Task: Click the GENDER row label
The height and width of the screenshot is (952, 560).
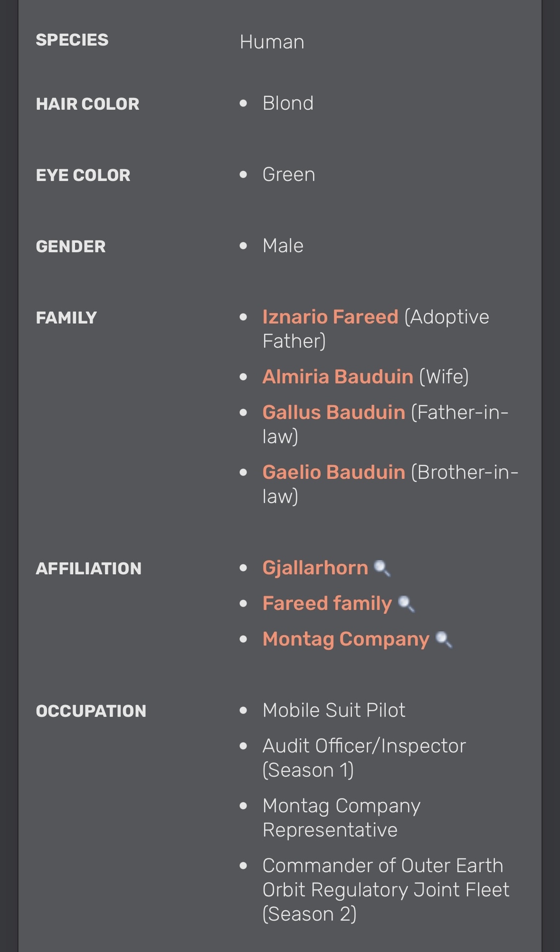Action: (70, 246)
